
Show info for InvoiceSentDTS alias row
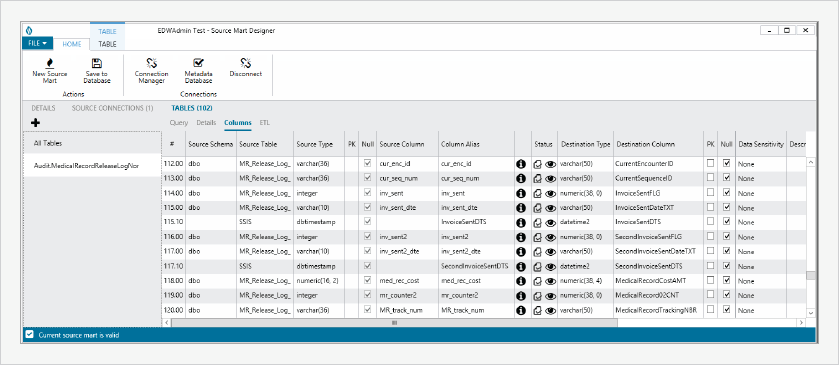tap(521, 222)
